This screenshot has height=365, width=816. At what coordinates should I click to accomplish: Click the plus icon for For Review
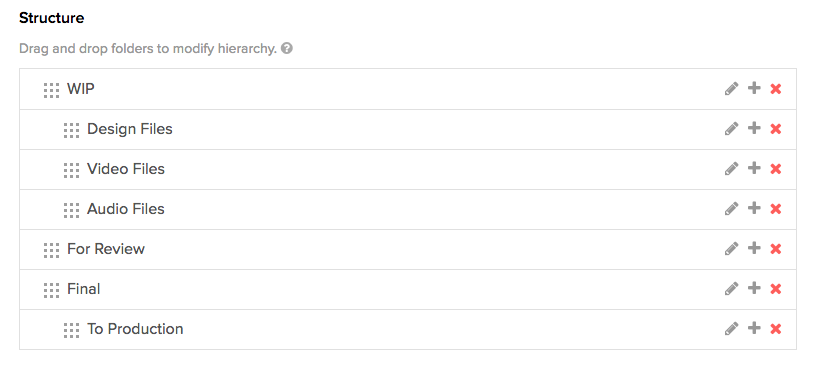pos(754,248)
